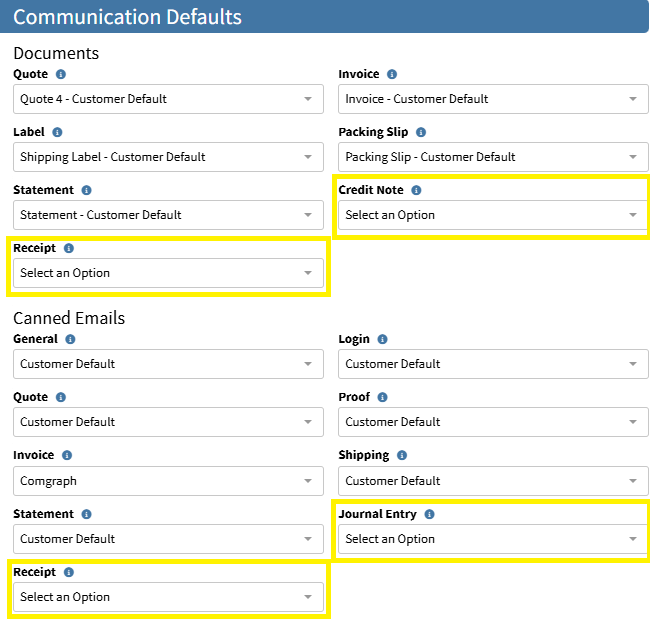Expand the Journal Entry dropdown
This screenshot has height=620, width=650.
pyautogui.click(x=493, y=539)
